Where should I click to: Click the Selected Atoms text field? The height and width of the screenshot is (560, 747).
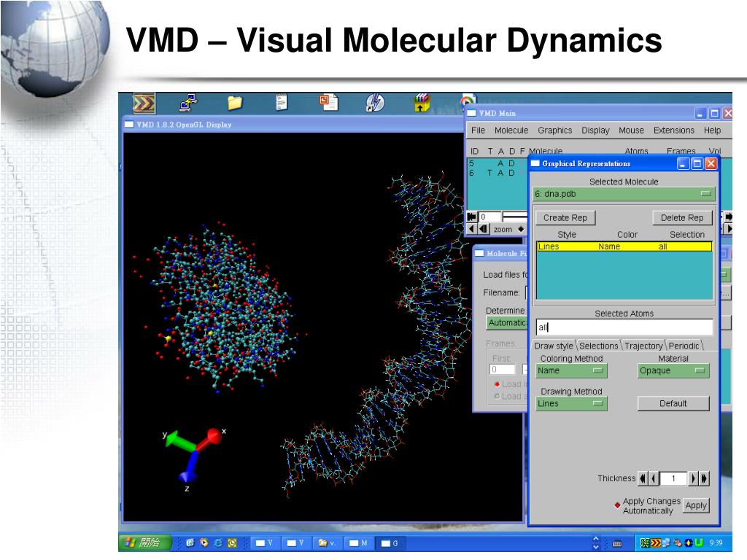coord(624,327)
